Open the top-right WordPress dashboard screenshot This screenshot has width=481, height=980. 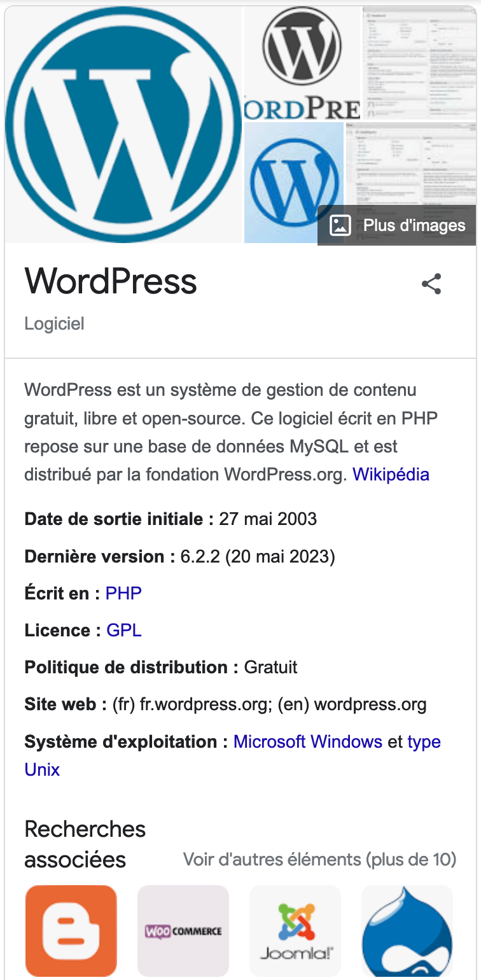pos(419,63)
